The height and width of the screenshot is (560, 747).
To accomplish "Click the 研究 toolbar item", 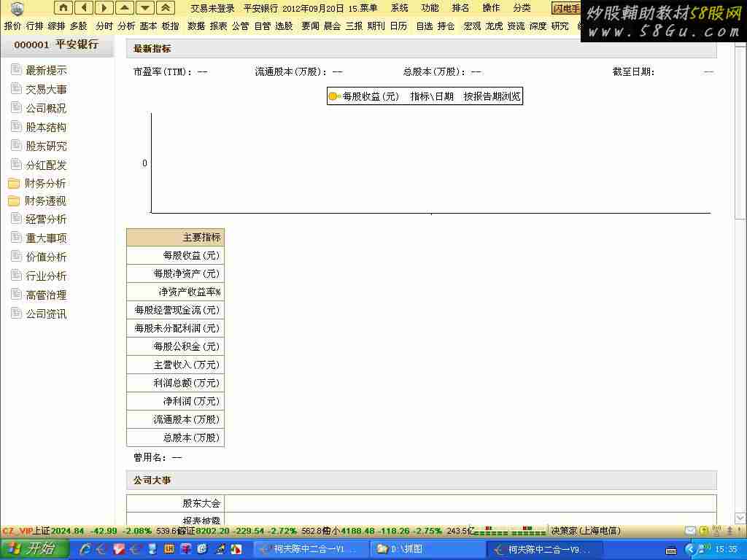I will 560,26.
